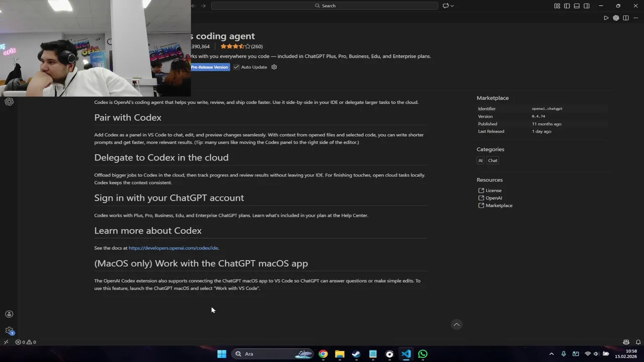Switch to Visual Studio Code taskbar icon
The height and width of the screenshot is (362, 644).
[406, 354]
